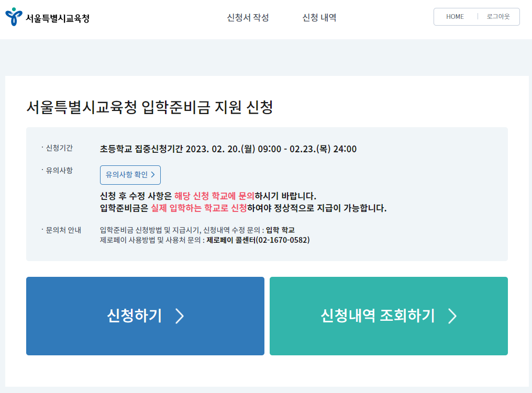The image size is (532, 393).
Task: Click the 유의사항 label
Action: (x=59, y=170)
